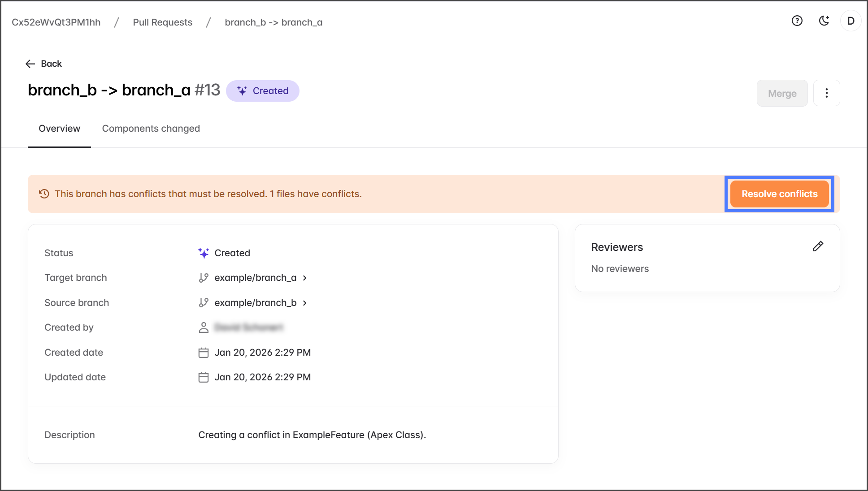Click the person icon next to Created by
868x491 pixels.
(x=204, y=327)
